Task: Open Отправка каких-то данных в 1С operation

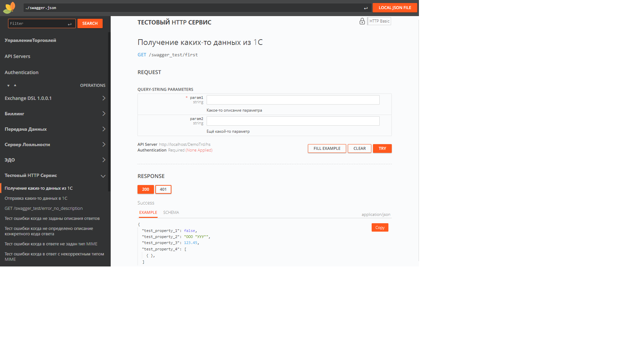Action: (x=36, y=198)
